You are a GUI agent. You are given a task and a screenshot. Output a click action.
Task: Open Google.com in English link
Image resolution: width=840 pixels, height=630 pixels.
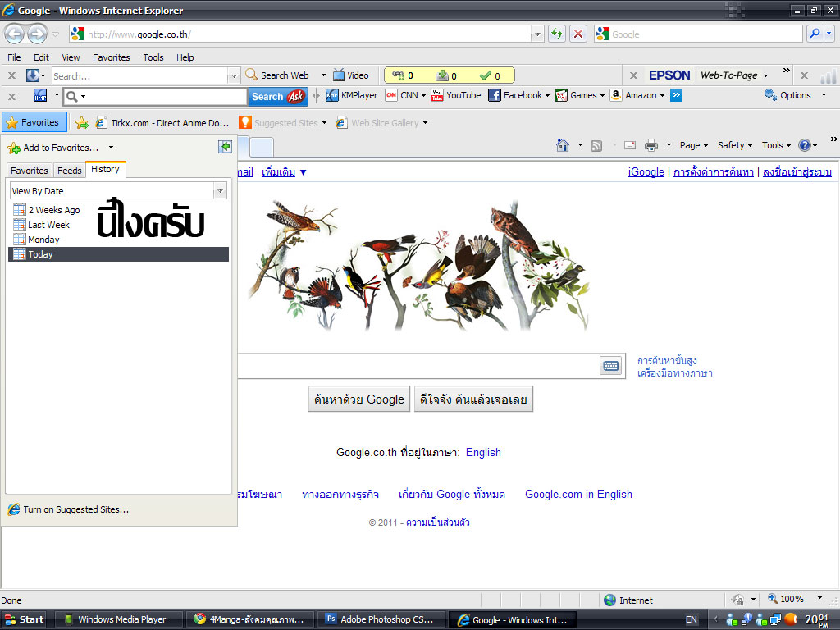coord(578,495)
